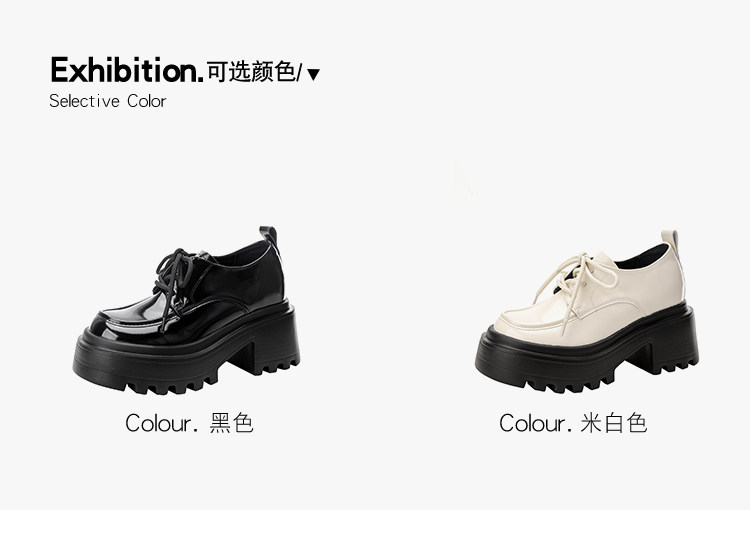This screenshot has width=750, height=533.
Task: Click the heel pull tab of the off-white shoe
Action: 670,240
